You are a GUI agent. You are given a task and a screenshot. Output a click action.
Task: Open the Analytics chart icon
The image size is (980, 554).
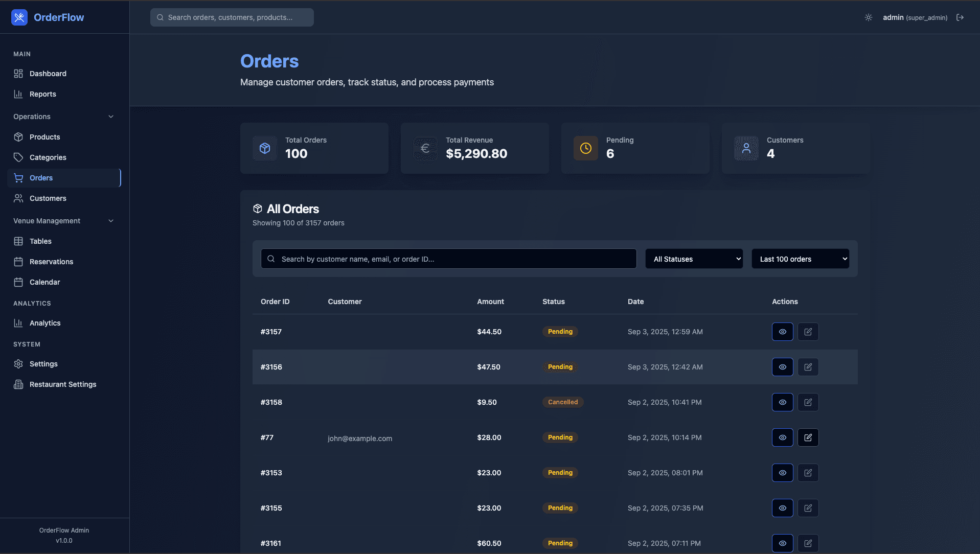click(x=18, y=322)
